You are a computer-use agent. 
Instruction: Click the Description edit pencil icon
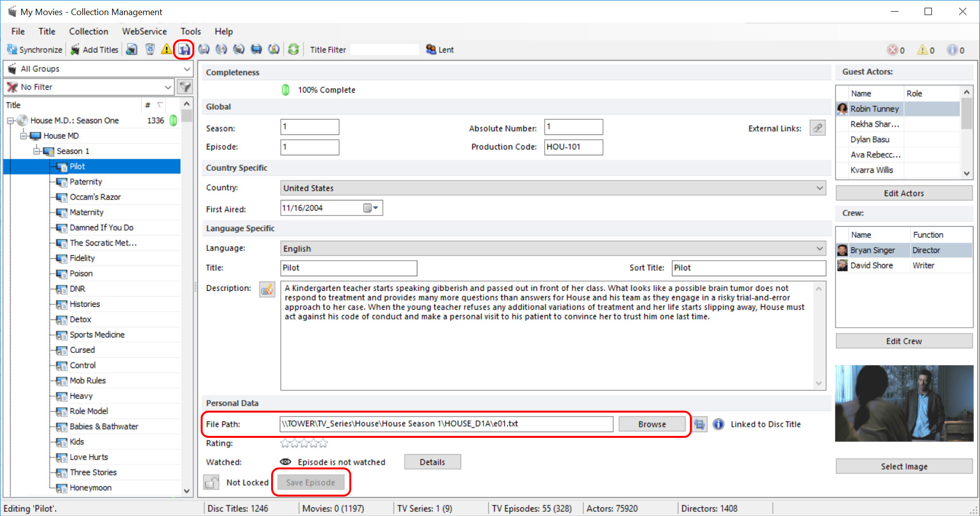267,289
